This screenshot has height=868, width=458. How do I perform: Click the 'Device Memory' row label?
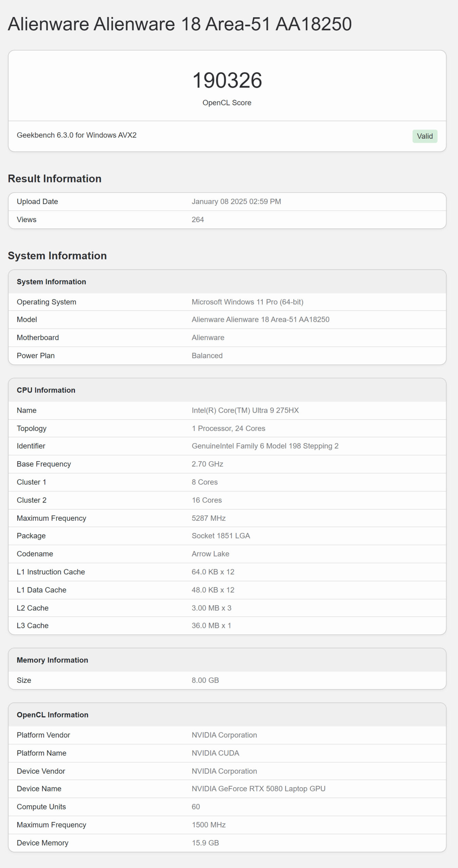(43, 843)
